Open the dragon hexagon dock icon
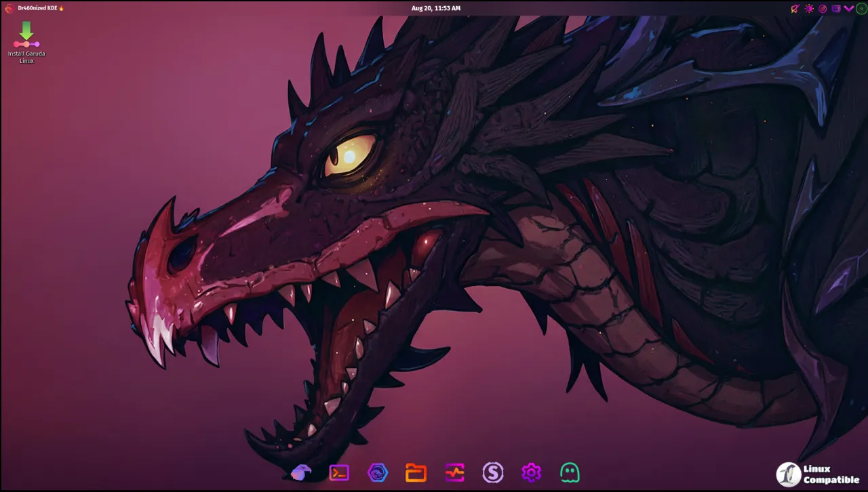 [x=378, y=472]
